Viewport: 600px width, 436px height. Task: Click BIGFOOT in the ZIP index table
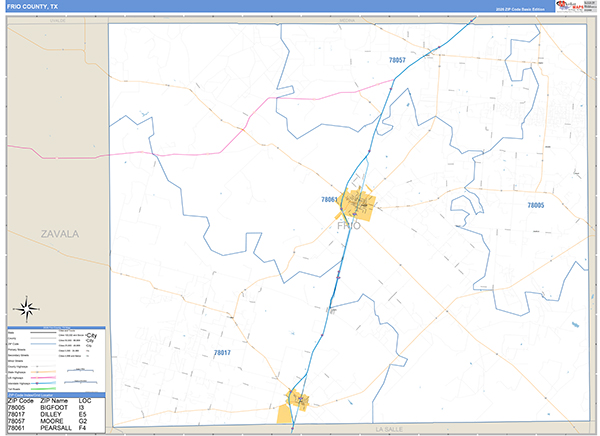pyautogui.click(x=54, y=408)
